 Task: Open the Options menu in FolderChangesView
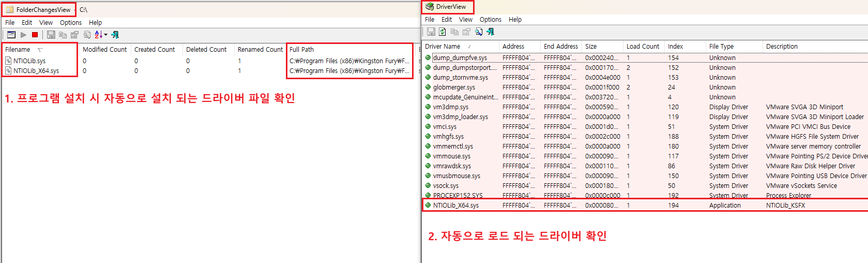(x=70, y=23)
